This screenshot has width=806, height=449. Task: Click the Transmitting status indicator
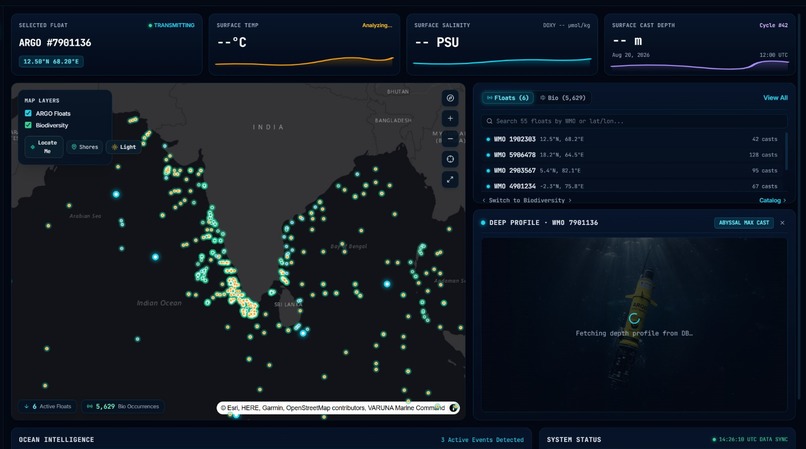click(171, 25)
